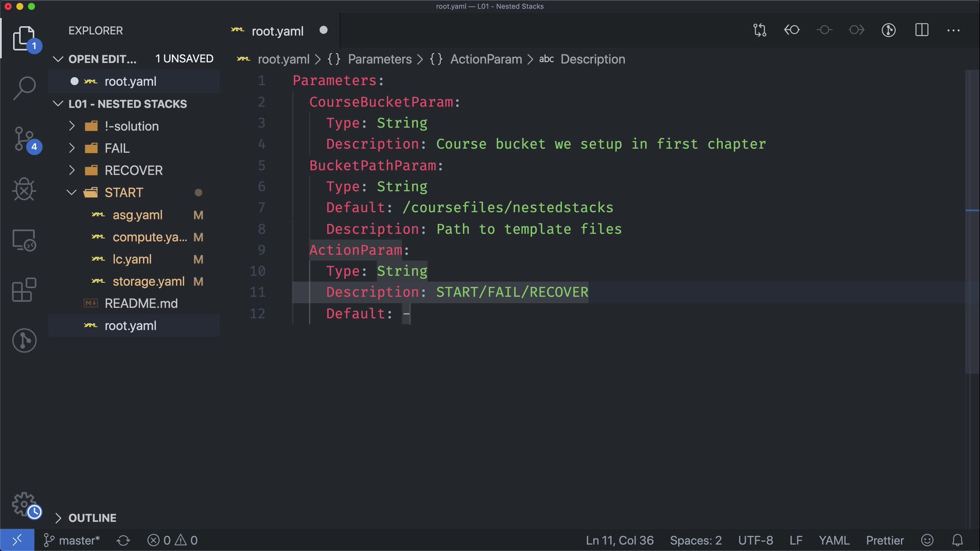Click the synchronize changes icon in status bar
The width and height of the screenshot is (980, 551).
click(124, 540)
